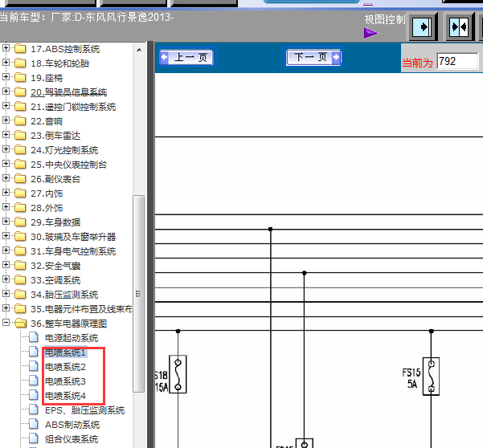
Task: Collapse the 36.整车电器原理图 folder
Action: [6, 323]
